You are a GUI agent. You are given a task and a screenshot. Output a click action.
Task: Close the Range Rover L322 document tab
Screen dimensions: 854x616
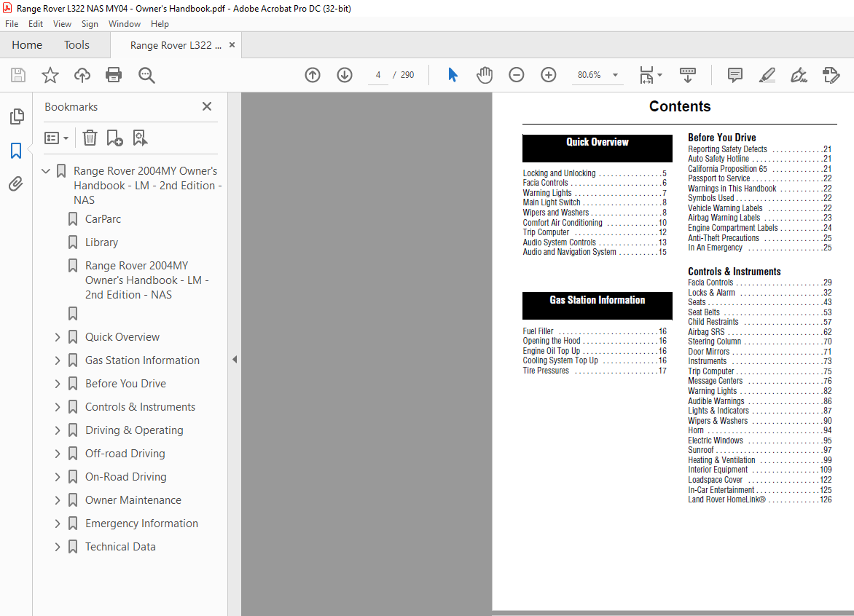click(x=232, y=45)
